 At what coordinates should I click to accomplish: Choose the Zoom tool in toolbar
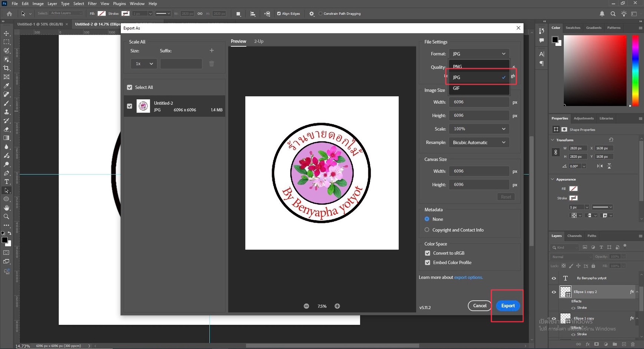pyautogui.click(x=6, y=216)
